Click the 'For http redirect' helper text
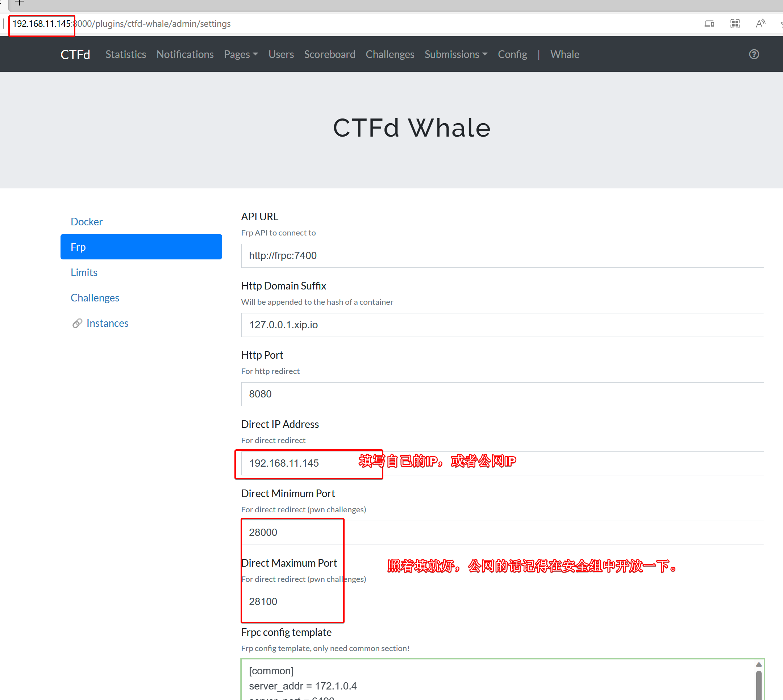The height and width of the screenshot is (700, 783). point(270,371)
